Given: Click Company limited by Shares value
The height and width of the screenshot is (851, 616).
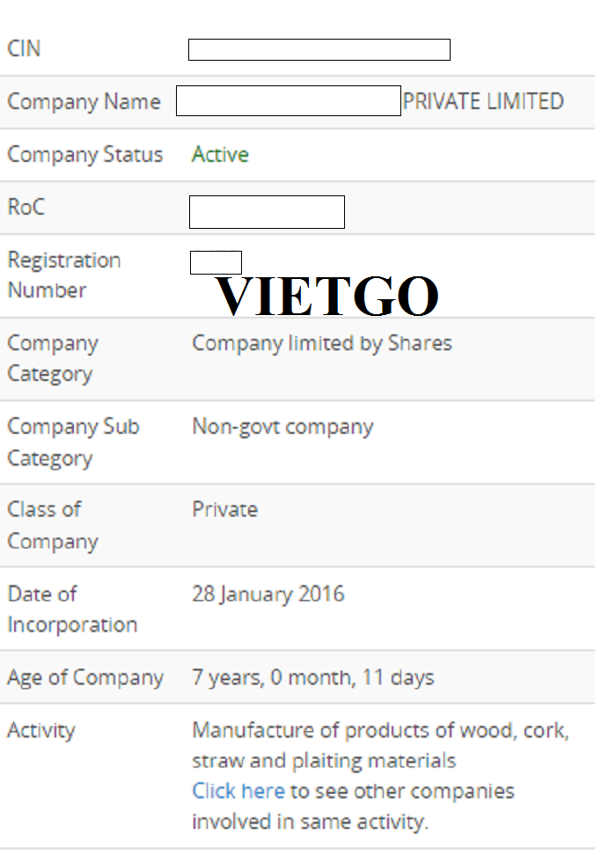Looking at the screenshot, I should [322, 343].
